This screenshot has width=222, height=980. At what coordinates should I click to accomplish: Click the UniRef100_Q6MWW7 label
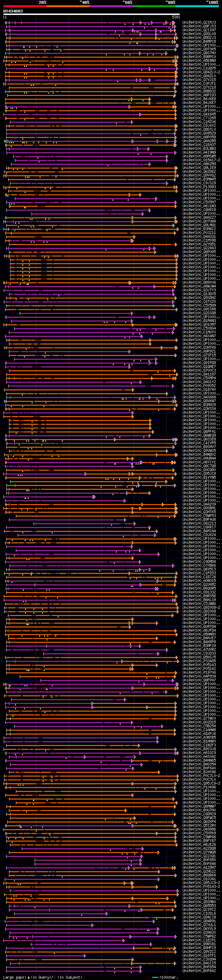coord(199,806)
